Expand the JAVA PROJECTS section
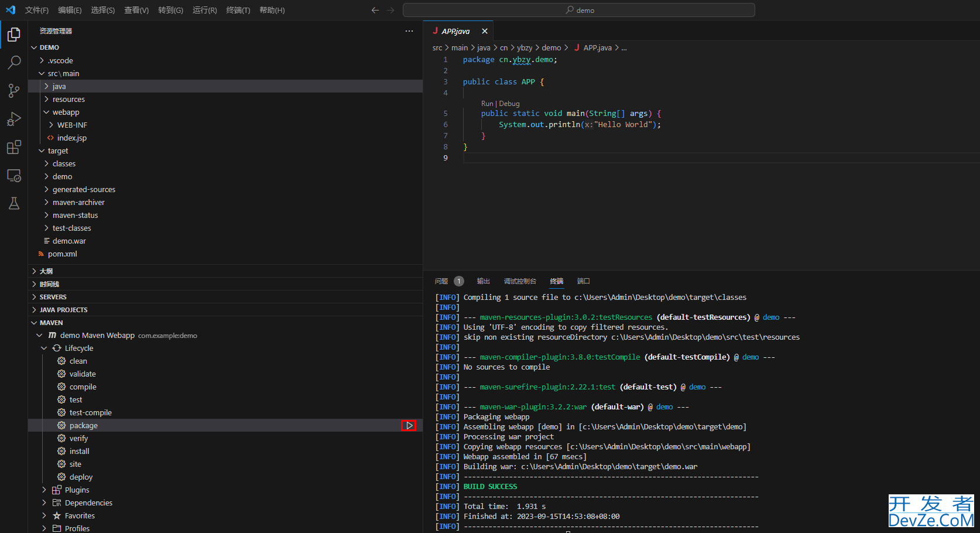This screenshot has width=980, height=533. click(34, 310)
